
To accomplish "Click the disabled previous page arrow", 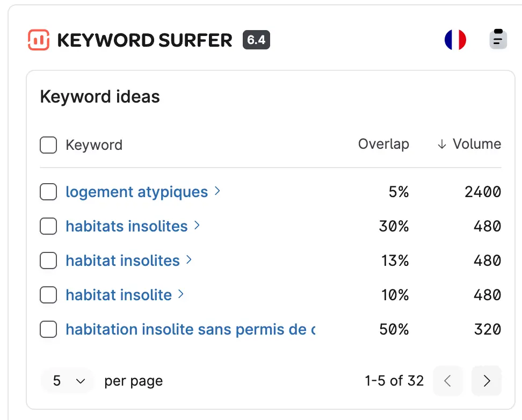I will [448, 381].
